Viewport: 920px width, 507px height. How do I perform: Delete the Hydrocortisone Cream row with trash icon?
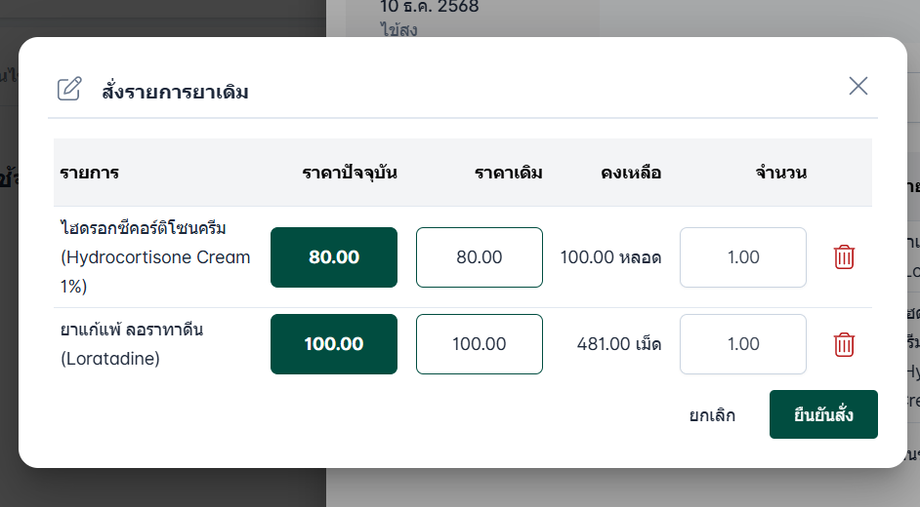click(844, 257)
